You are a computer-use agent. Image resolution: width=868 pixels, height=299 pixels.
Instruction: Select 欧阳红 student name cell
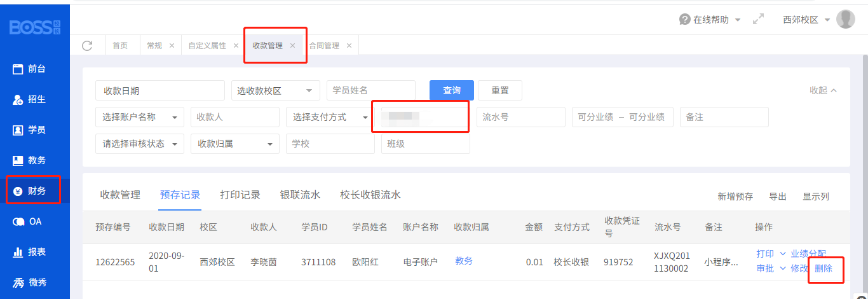[365, 262]
